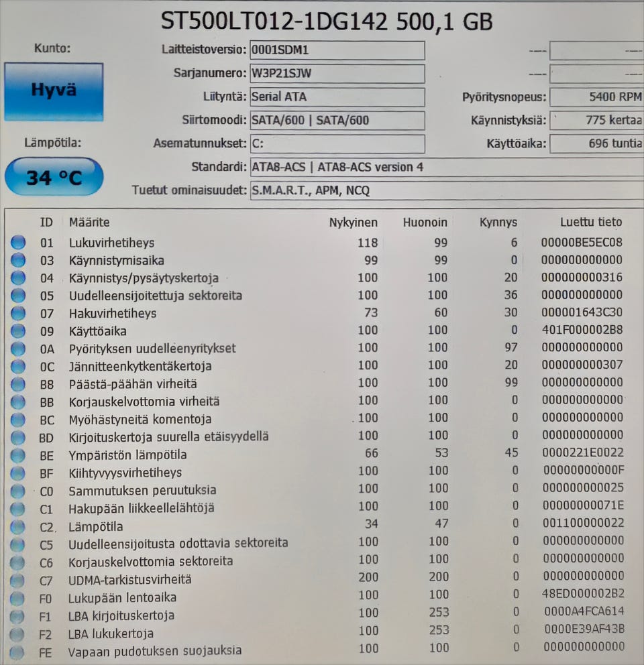Click the Luettu tieto column header
This screenshot has height=665, width=644.
point(591,222)
